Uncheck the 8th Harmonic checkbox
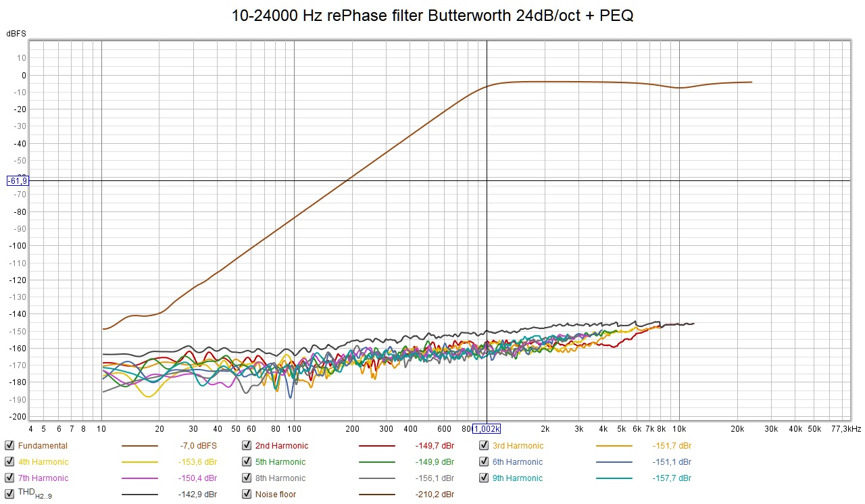865x504 pixels. [x=247, y=478]
